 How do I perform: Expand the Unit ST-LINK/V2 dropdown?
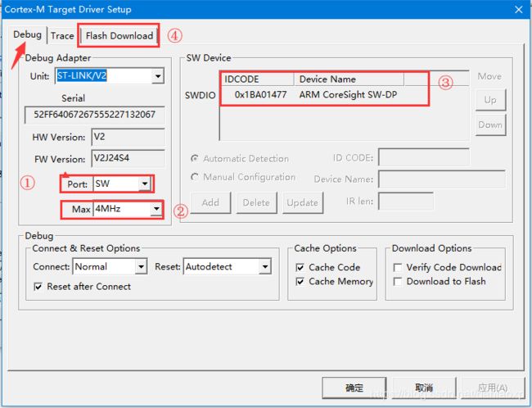click(x=158, y=75)
